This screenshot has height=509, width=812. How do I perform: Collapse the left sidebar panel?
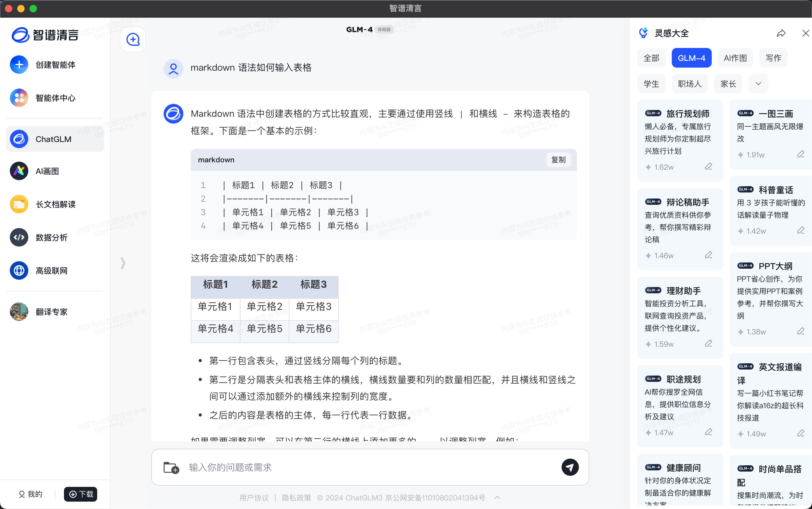coord(123,263)
